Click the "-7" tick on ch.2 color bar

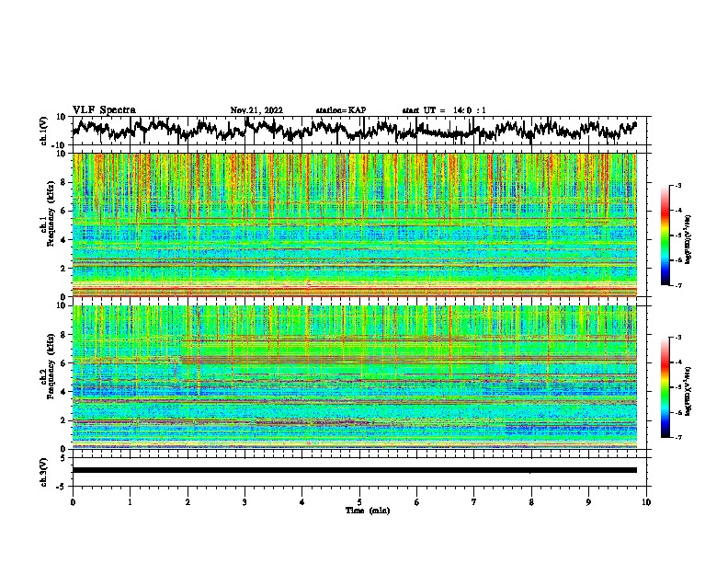pyautogui.click(x=678, y=437)
